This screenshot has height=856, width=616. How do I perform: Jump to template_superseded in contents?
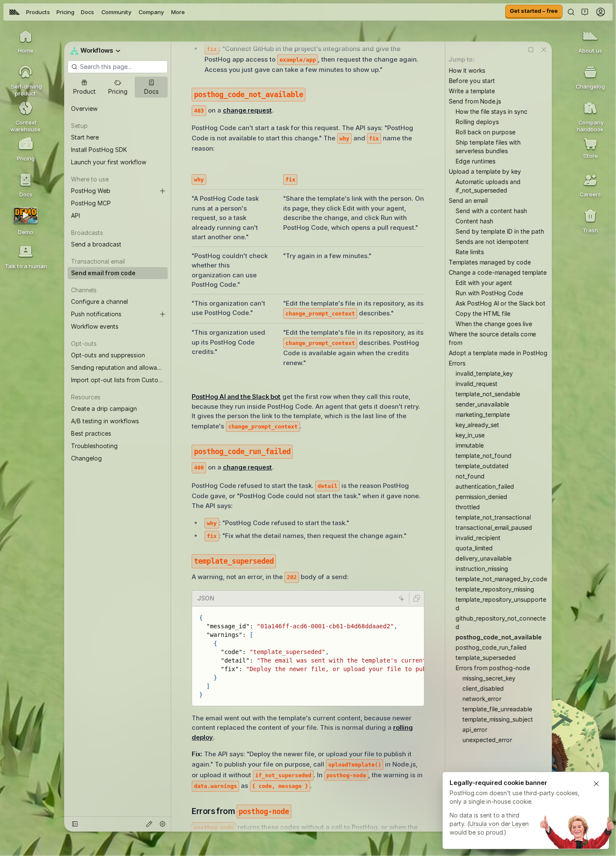click(x=486, y=658)
